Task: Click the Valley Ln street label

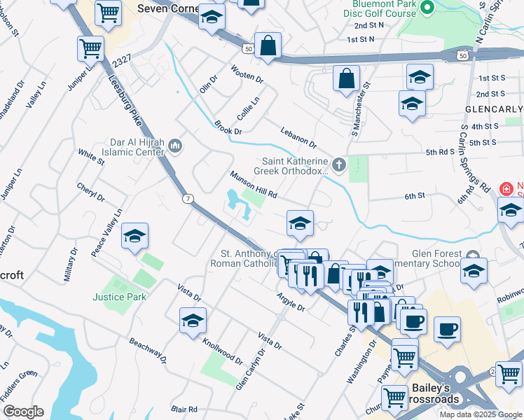Action: tap(36, 94)
